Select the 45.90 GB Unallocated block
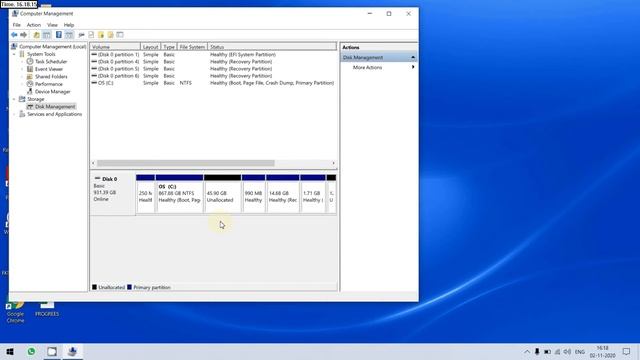 pyautogui.click(x=222, y=194)
